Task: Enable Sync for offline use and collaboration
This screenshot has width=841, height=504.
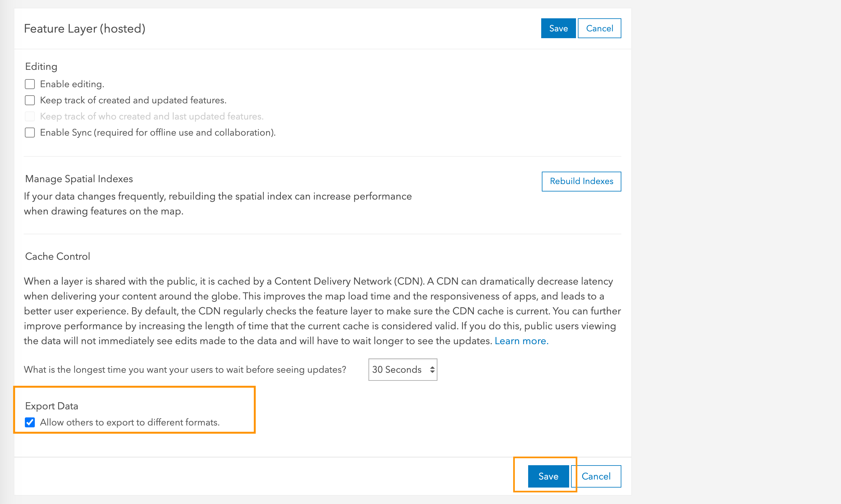Action: [x=30, y=133]
